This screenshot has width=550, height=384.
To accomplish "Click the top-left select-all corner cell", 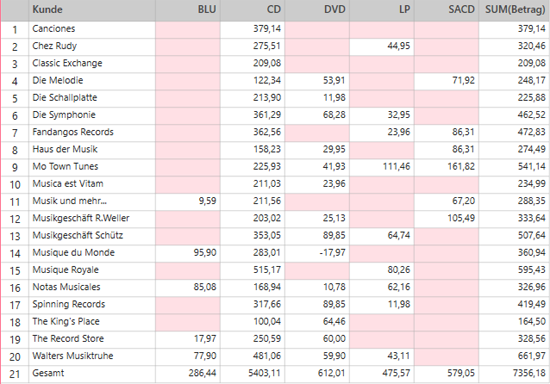I will (15, 10).
